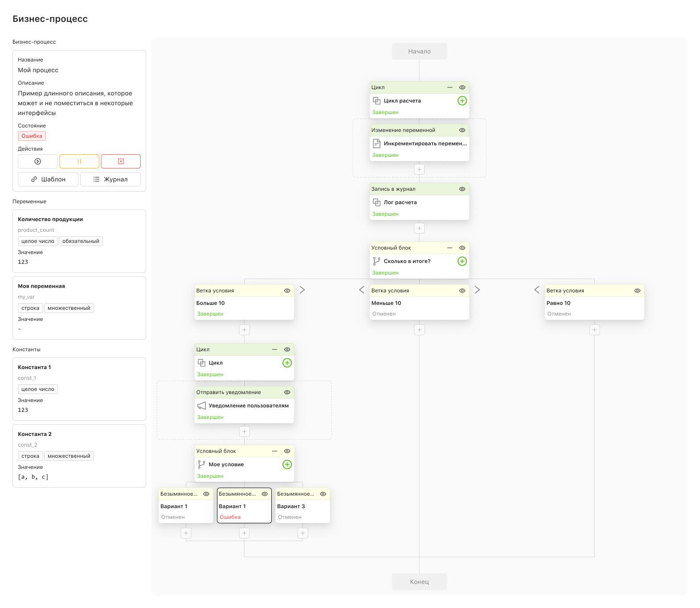Image resolution: width=700 pixels, height=608 pixels.
Task: Add step under Равно 10 branch
Action: click(x=594, y=330)
